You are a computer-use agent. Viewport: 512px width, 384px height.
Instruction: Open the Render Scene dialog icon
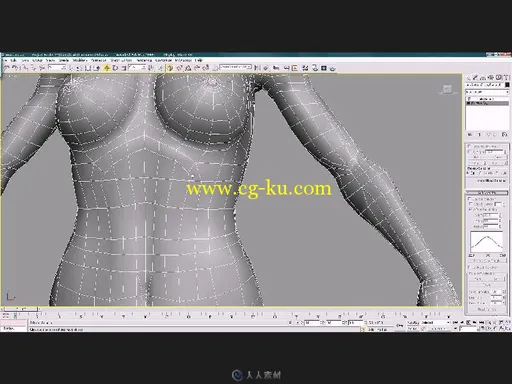[315, 68]
